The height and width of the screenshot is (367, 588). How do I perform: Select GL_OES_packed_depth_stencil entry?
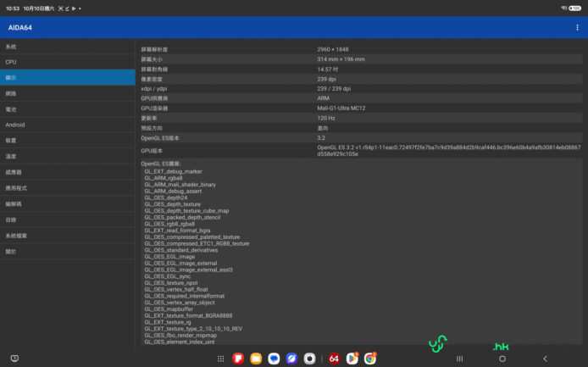coord(182,217)
